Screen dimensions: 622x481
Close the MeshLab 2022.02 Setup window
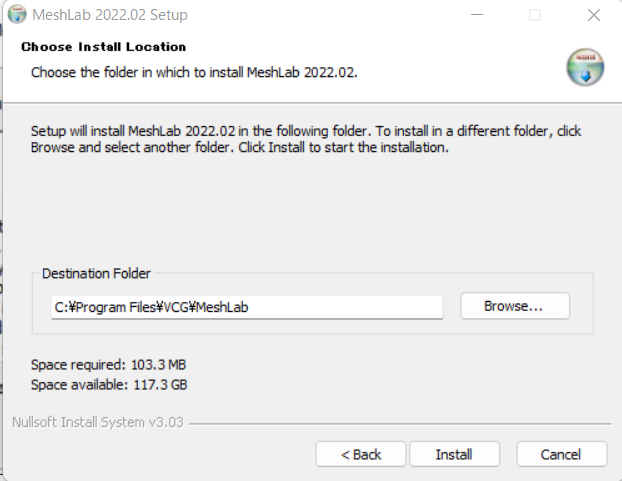[x=594, y=15]
